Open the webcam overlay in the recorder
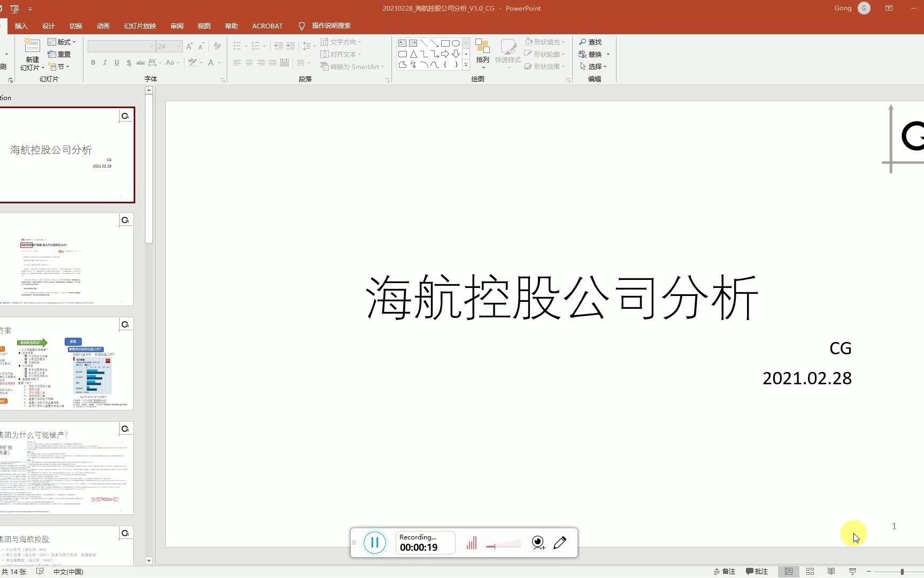The width and height of the screenshot is (924, 578). click(538, 543)
